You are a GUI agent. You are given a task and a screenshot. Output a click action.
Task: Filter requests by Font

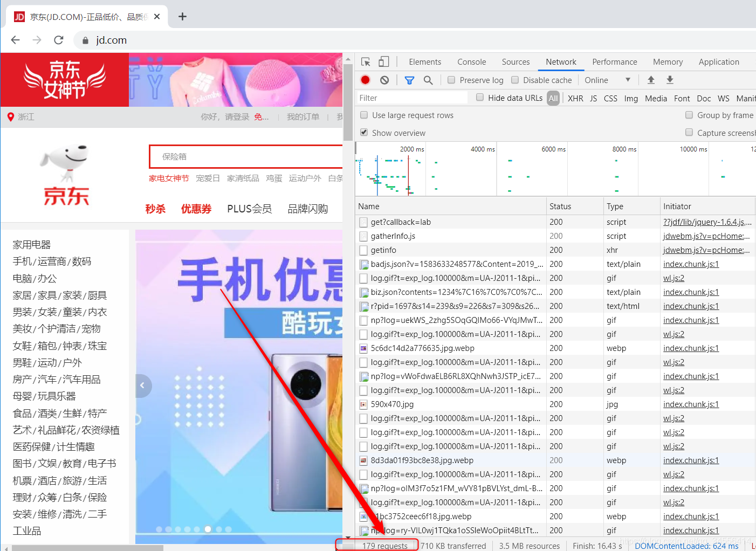point(682,98)
